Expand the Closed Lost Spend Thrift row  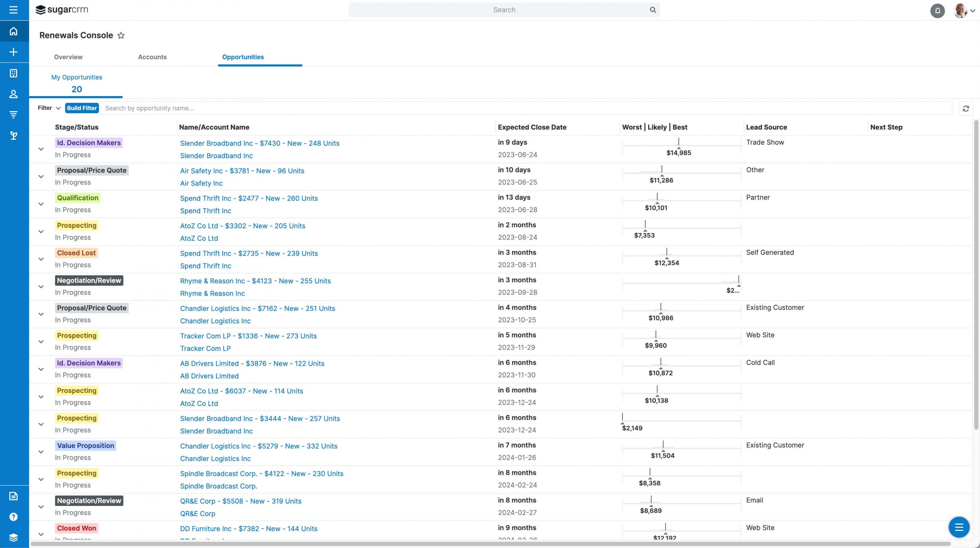(41, 259)
